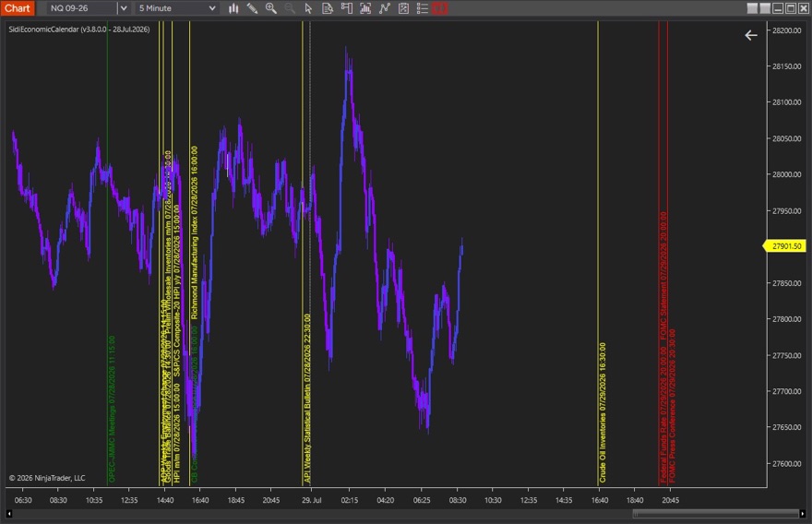
Task: Click the 10:35 time axis label
Action: click(94, 500)
